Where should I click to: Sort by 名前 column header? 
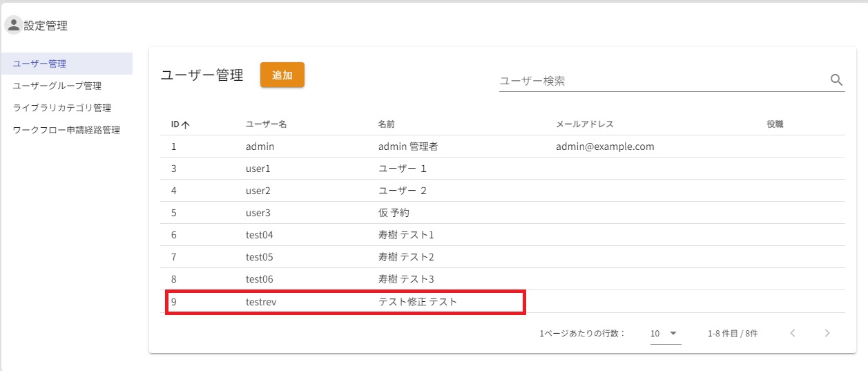coord(386,124)
